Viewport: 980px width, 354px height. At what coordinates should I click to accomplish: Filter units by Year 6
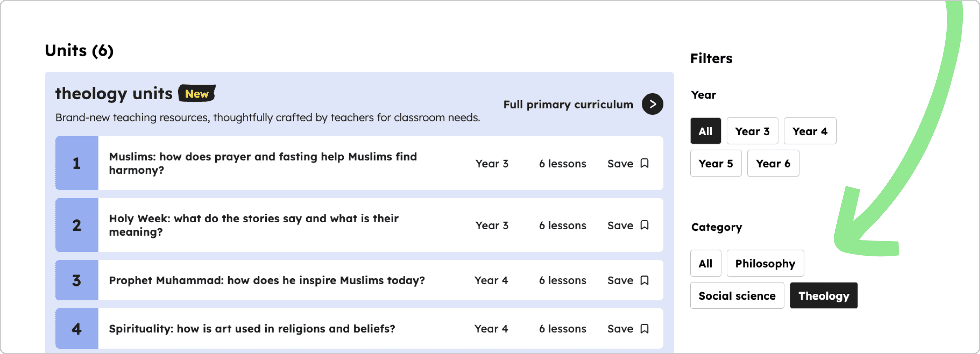[773, 163]
